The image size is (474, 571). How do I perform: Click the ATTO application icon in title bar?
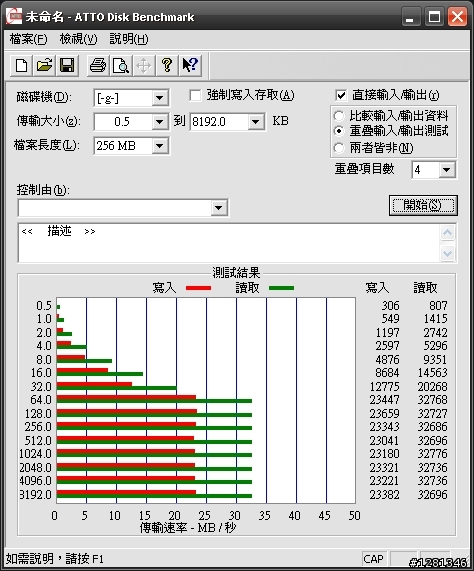pyautogui.click(x=14, y=17)
